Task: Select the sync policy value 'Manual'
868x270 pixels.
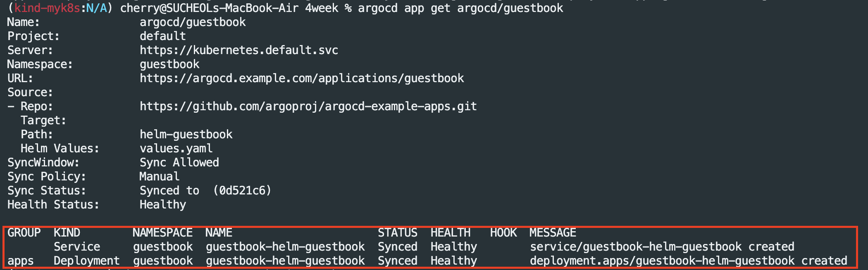Action: [160, 177]
